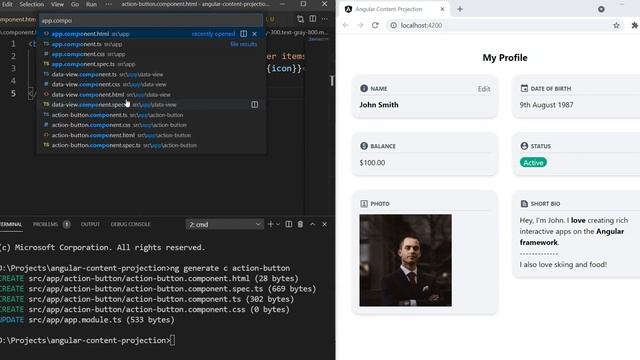Click the John Smith name value
The image size is (640, 360).
tap(379, 105)
